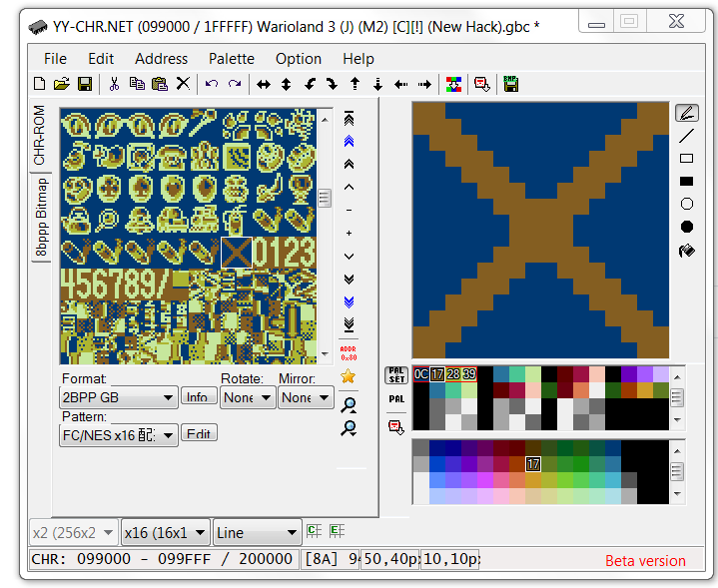The width and height of the screenshot is (718, 588).
Task: Rotate the tile right
Action: pos(332,84)
